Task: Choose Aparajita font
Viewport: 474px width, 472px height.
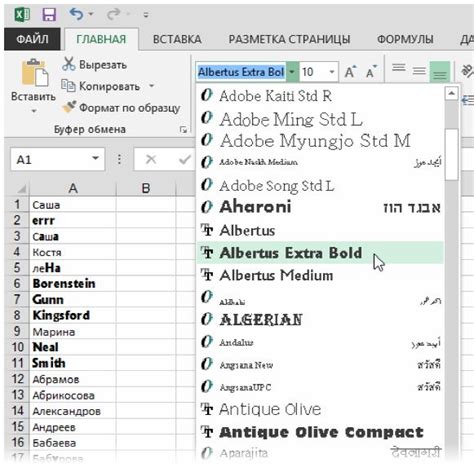Action: (x=320, y=453)
